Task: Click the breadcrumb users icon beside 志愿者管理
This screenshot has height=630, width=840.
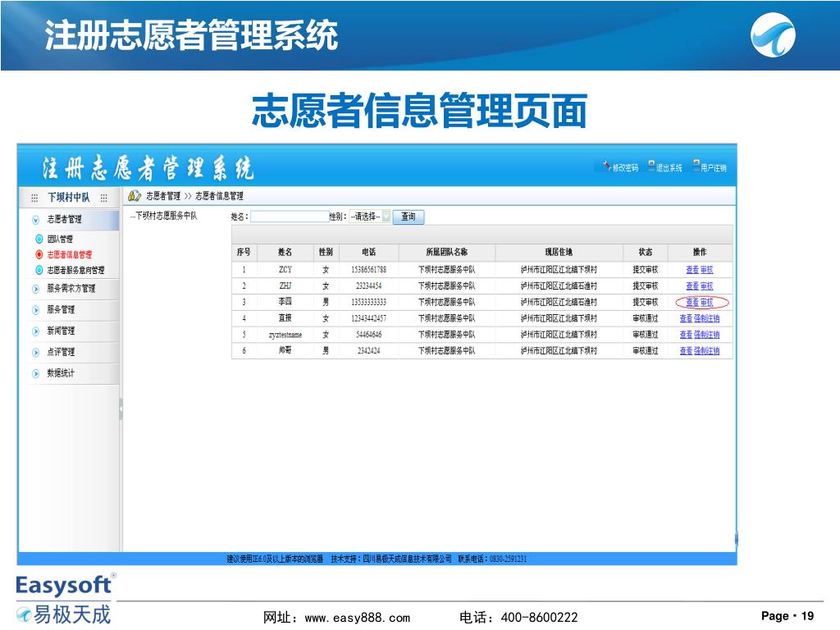Action: [134, 196]
